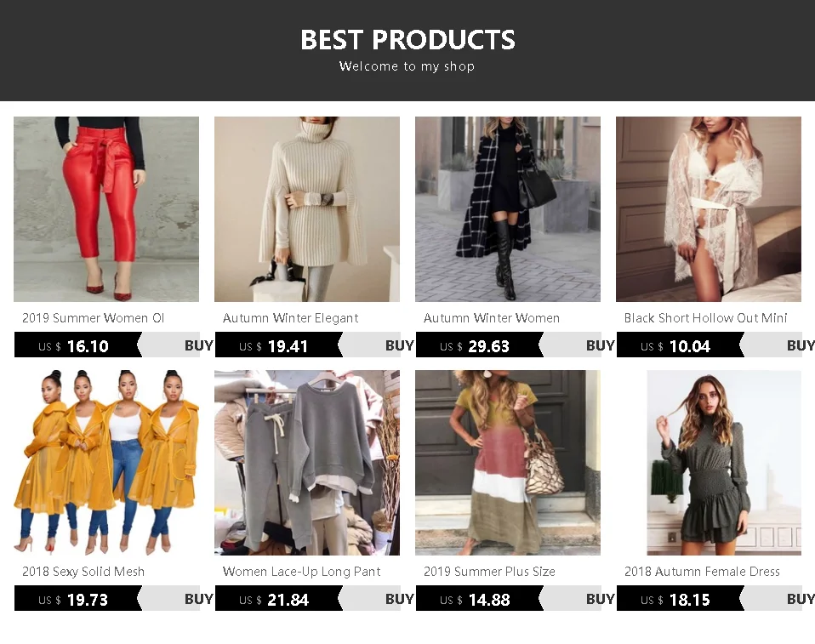Buy the Sexy Solid Mesh item at 19.73

coord(198,599)
